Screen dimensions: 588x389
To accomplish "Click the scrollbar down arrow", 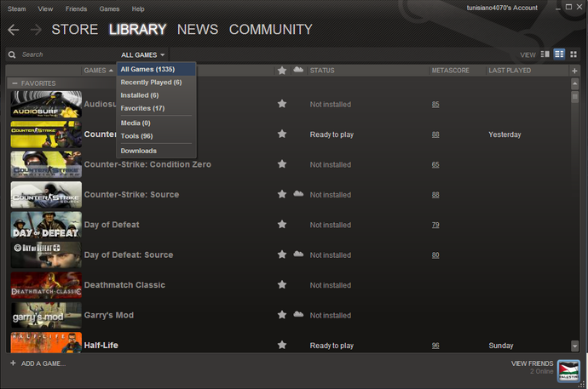I will point(574,346).
